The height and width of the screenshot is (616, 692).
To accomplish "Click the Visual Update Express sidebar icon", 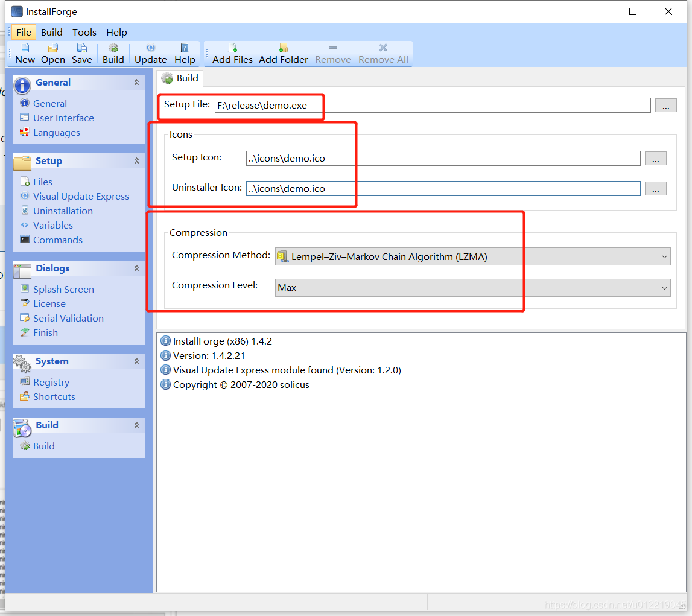I will coord(25,196).
